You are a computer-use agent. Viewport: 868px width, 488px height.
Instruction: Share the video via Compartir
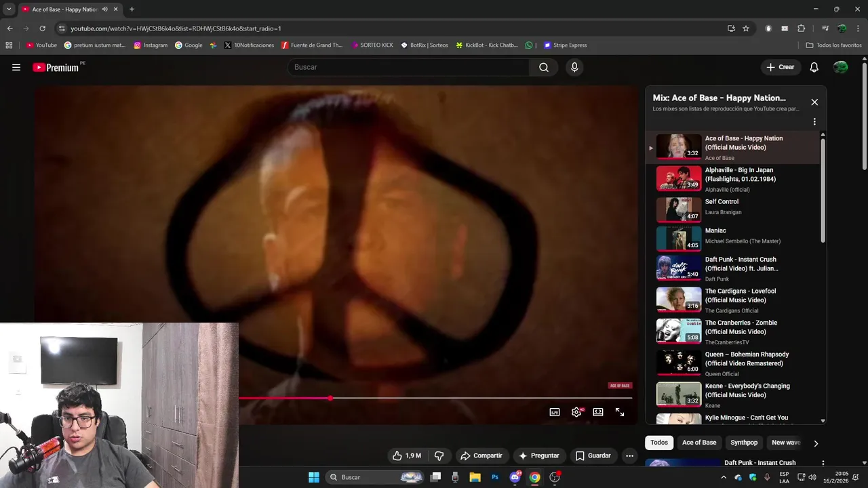click(x=481, y=455)
